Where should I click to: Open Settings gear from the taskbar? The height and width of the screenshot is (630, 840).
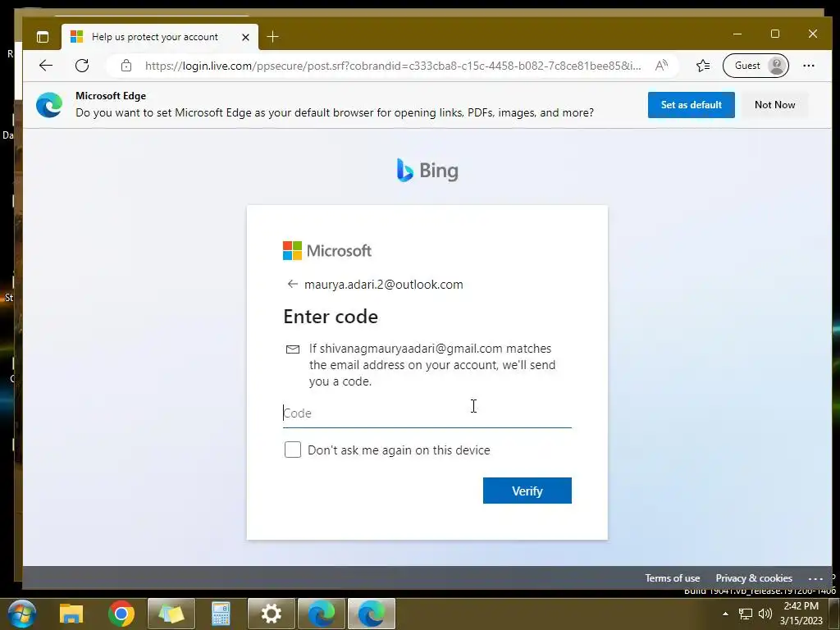271,614
